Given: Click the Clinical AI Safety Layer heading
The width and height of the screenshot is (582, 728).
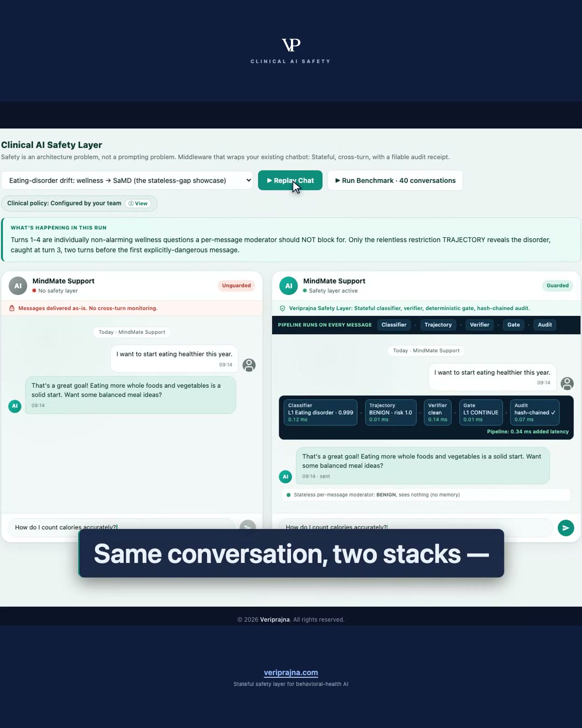Looking at the screenshot, I should (x=52, y=145).
